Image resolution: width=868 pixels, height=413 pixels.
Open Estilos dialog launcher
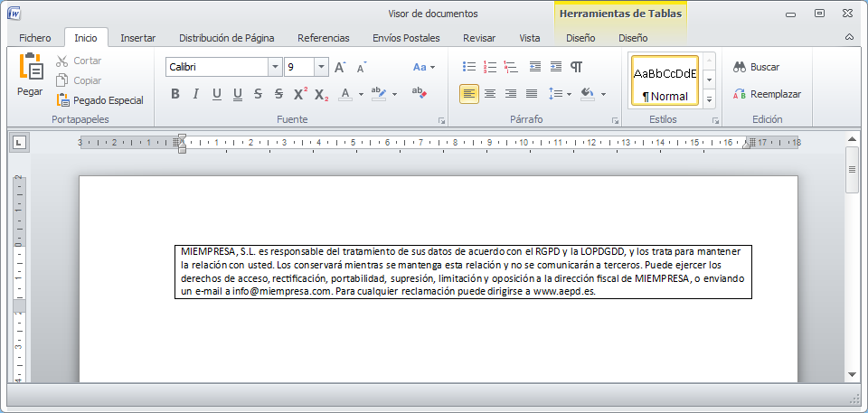coord(715,120)
